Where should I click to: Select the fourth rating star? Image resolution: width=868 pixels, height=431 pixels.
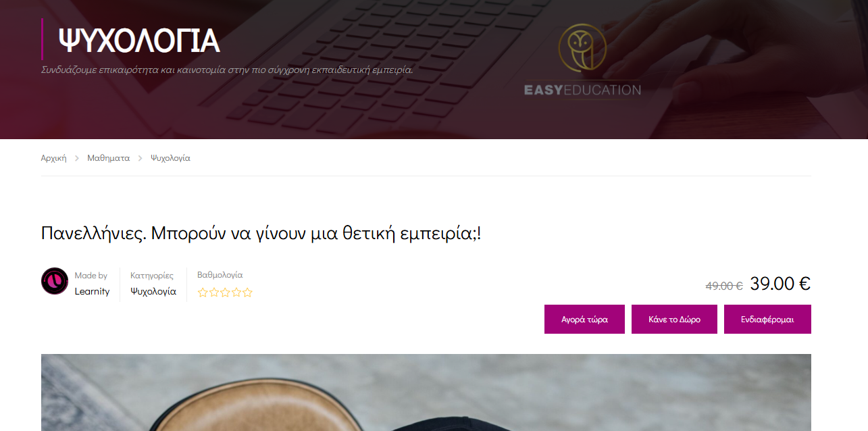(x=236, y=293)
